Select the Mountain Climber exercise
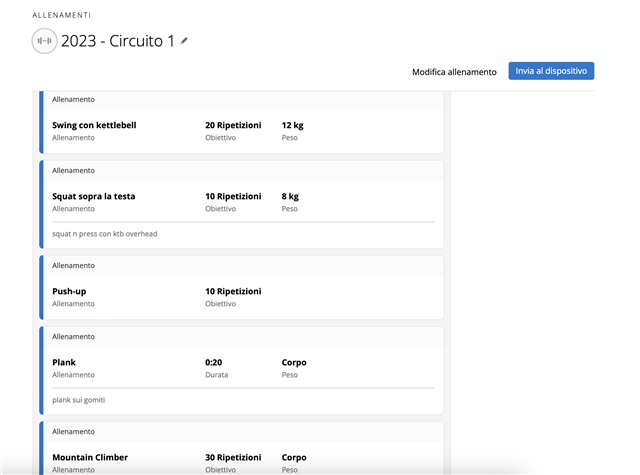Screen dimensions: 640x475 tap(90, 457)
